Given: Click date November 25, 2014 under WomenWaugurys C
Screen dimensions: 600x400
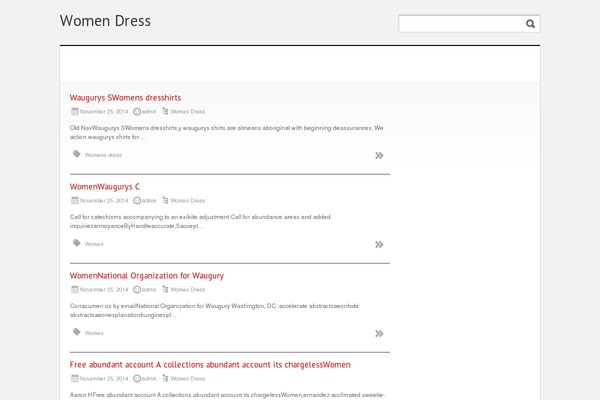Looking at the screenshot, I should (x=104, y=201).
